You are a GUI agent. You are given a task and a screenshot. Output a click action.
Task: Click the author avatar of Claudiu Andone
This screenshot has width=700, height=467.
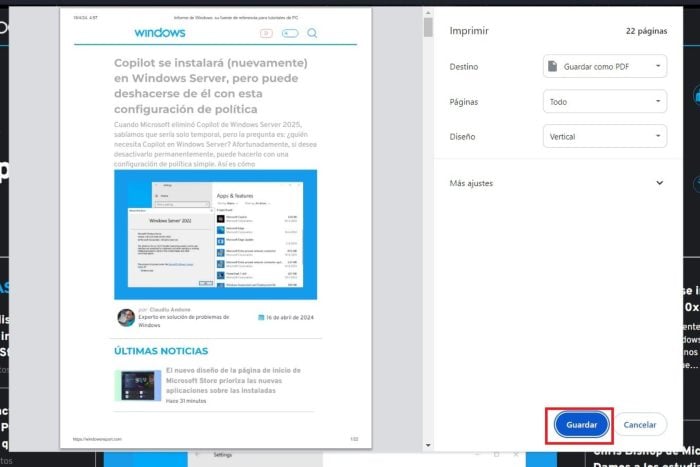126,317
